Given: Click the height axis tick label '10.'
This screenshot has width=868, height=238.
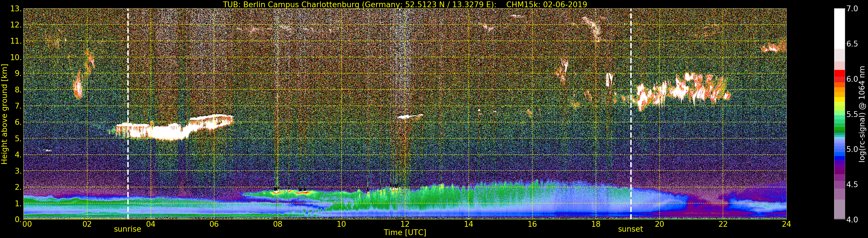Looking at the screenshot, I should pos(16,57).
